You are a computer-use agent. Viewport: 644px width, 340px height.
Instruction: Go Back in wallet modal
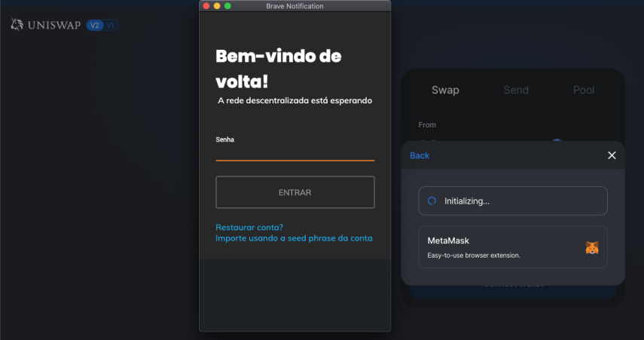pyautogui.click(x=420, y=155)
